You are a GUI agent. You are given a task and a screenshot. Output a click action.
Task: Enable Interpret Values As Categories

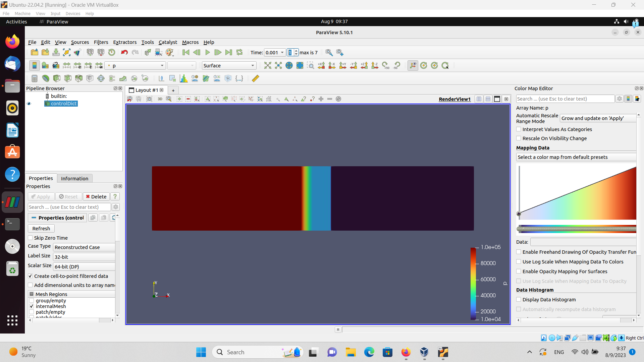pyautogui.click(x=519, y=129)
